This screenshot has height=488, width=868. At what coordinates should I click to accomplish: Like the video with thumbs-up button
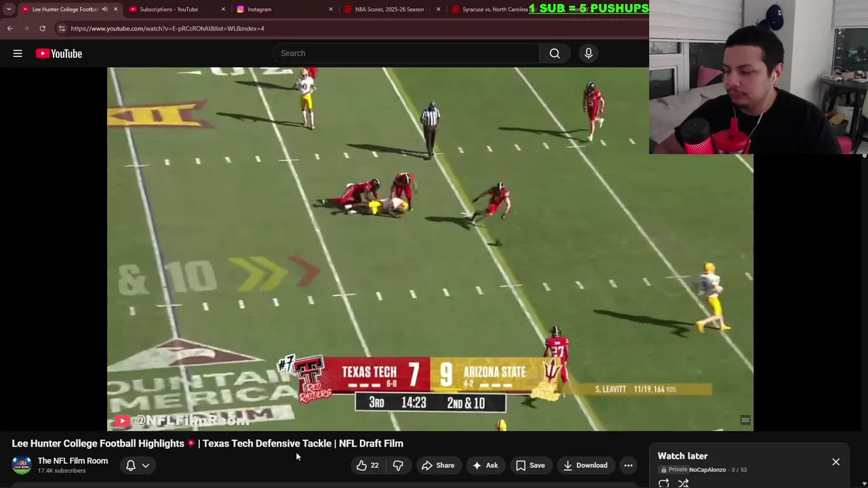pyautogui.click(x=368, y=466)
